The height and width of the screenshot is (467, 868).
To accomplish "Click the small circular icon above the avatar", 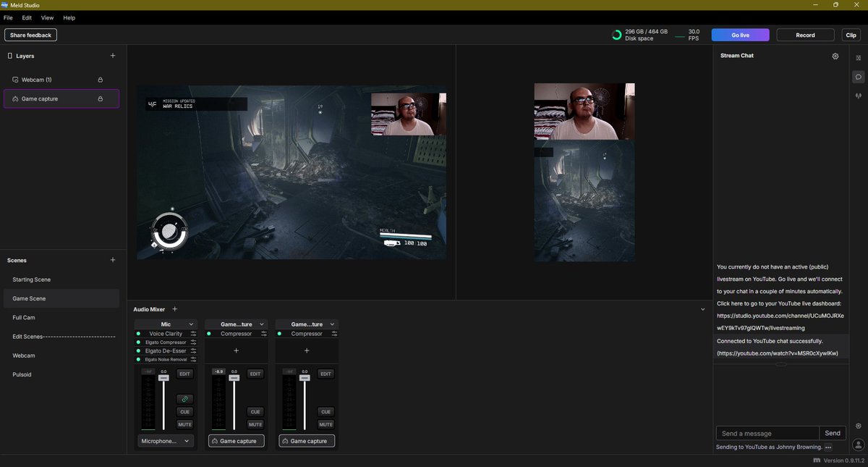I will [x=858, y=426].
